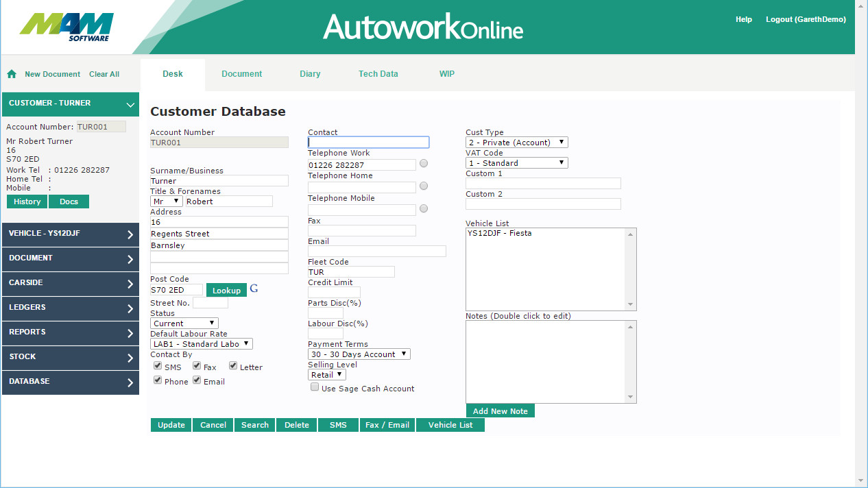Select the Telephone Work radio button

[424, 164]
